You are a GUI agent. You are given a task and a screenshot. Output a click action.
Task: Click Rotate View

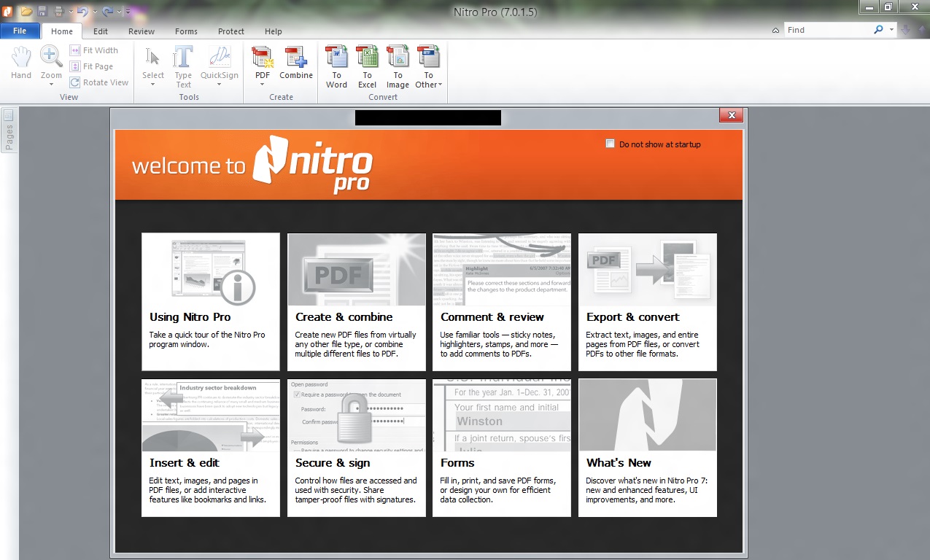pyautogui.click(x=99, y=82)
